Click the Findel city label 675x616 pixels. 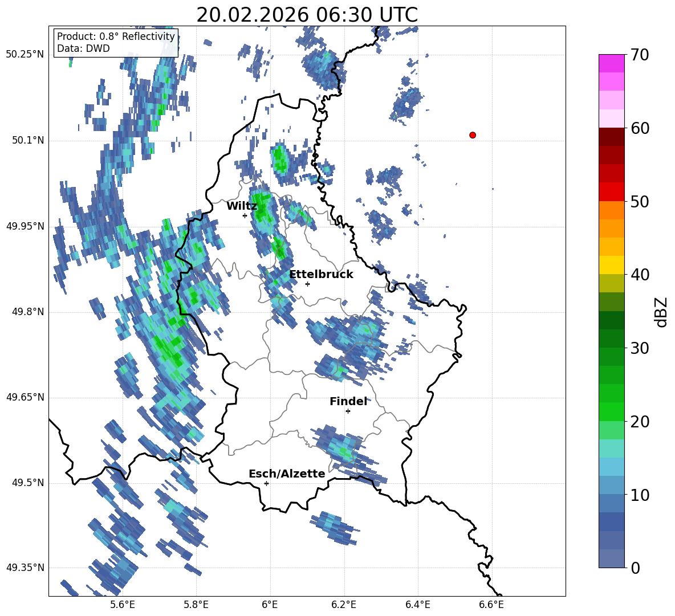pos(348,401)
